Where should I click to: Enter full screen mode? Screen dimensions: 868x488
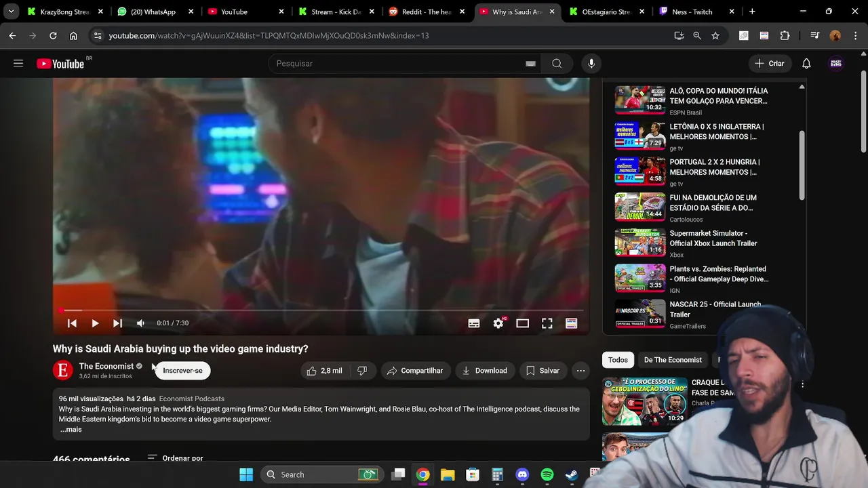tap(547, 323)
